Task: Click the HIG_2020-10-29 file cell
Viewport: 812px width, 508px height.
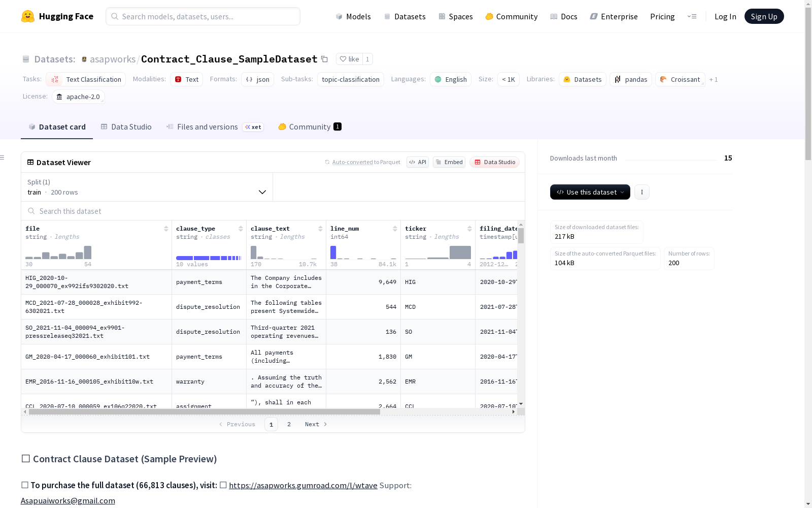Action: pos(96,282)
